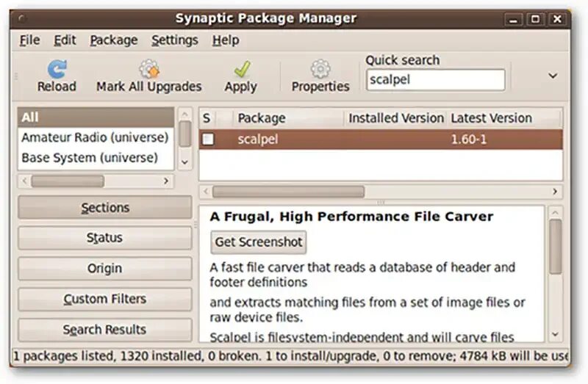This screenshot has width=588, height=384.
Task: Open the Properties gear icon
Action: tap(320, 69)
